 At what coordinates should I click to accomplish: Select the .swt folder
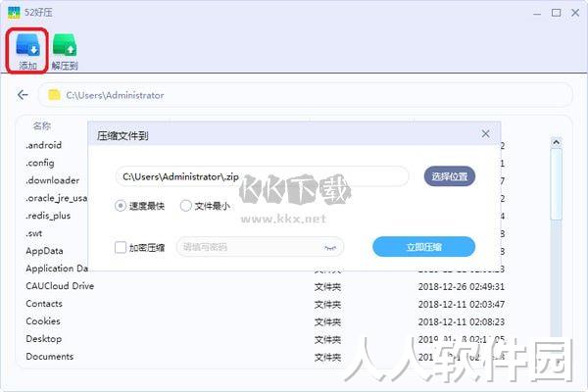(x=33, y=233)
